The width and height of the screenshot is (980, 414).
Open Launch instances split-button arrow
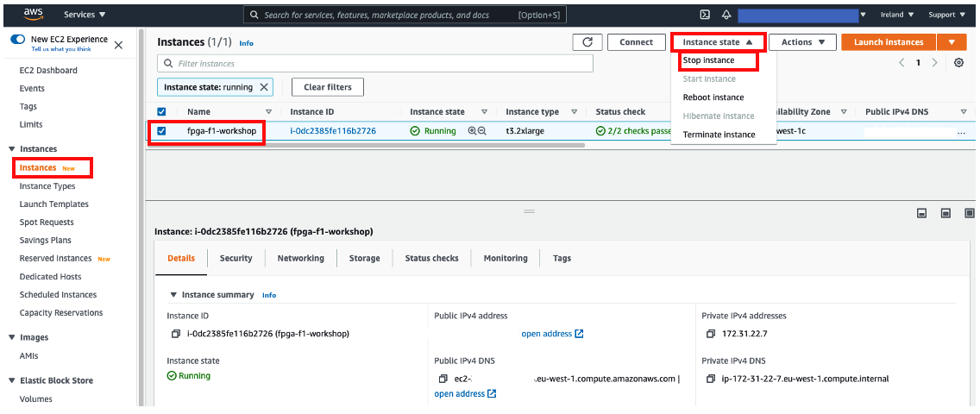coord(952,42)
